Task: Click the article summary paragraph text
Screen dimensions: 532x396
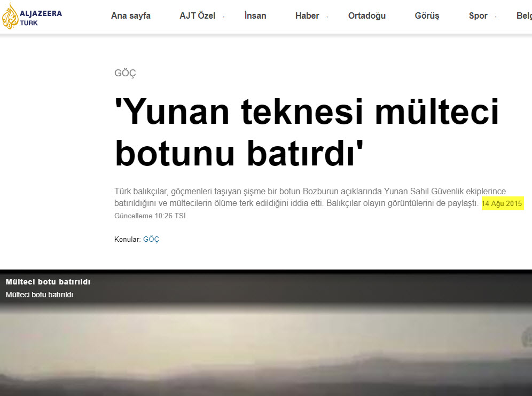Action: pos(310,197)
